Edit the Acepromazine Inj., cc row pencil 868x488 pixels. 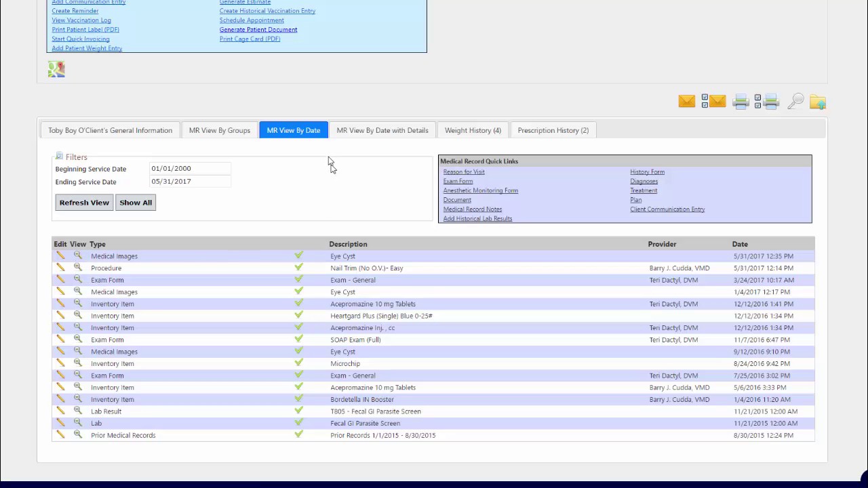pyautogui.click(x=60, y=327)
